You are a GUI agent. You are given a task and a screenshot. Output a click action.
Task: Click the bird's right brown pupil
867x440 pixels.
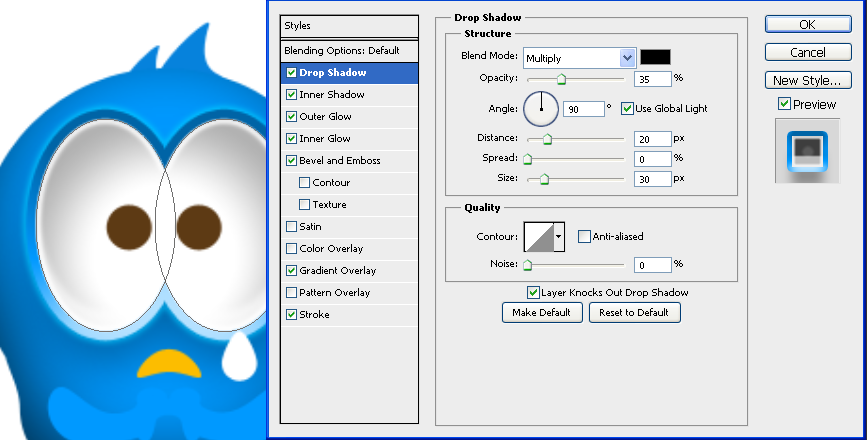click(199, 227)
